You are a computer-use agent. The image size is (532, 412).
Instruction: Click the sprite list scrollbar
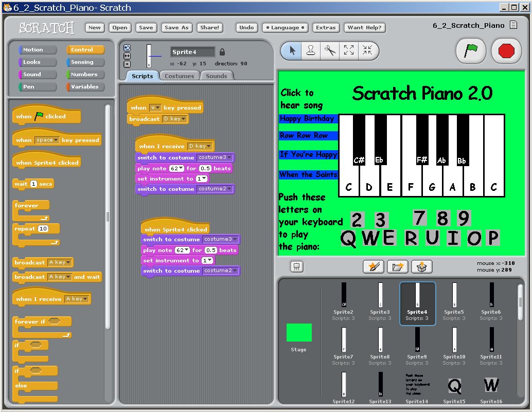520,302
